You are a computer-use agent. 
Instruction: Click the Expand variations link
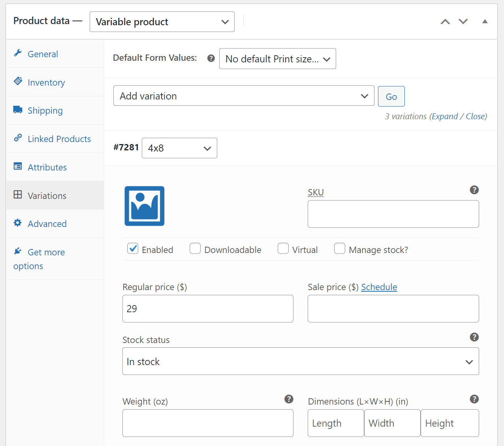[x=445, y=116]
